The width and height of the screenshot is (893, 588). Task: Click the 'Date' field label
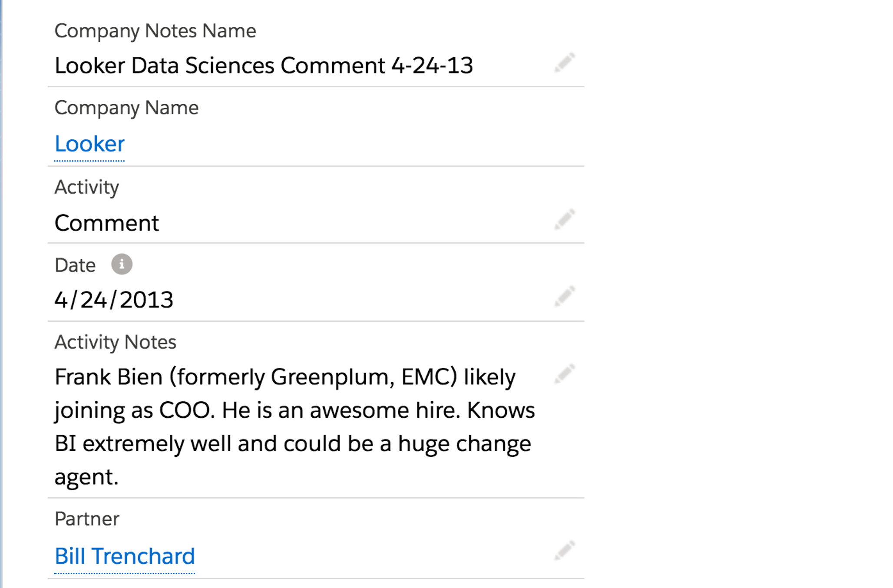pyautogui.click(x=75, y=265)
